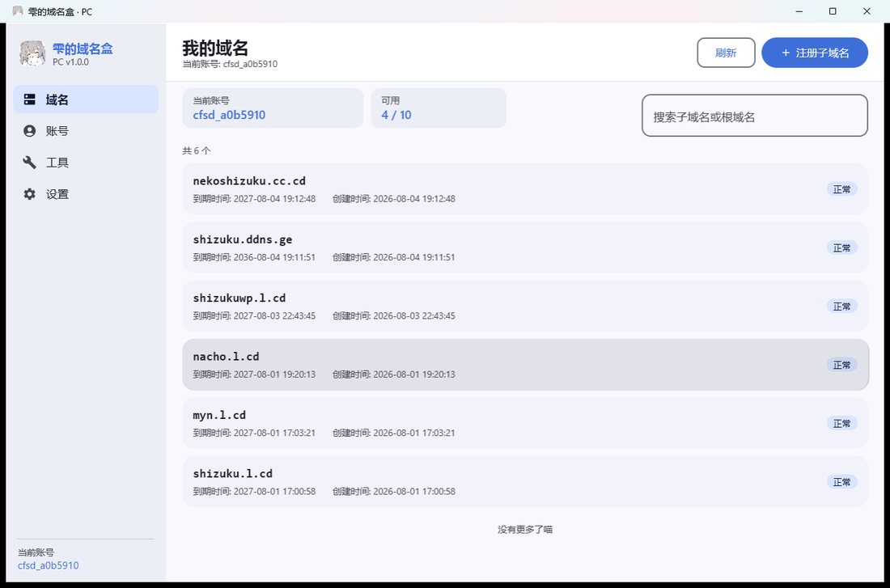Select the myn.l.cd domain row
This screenshot has height=588, width=890.
pos(525,423)
